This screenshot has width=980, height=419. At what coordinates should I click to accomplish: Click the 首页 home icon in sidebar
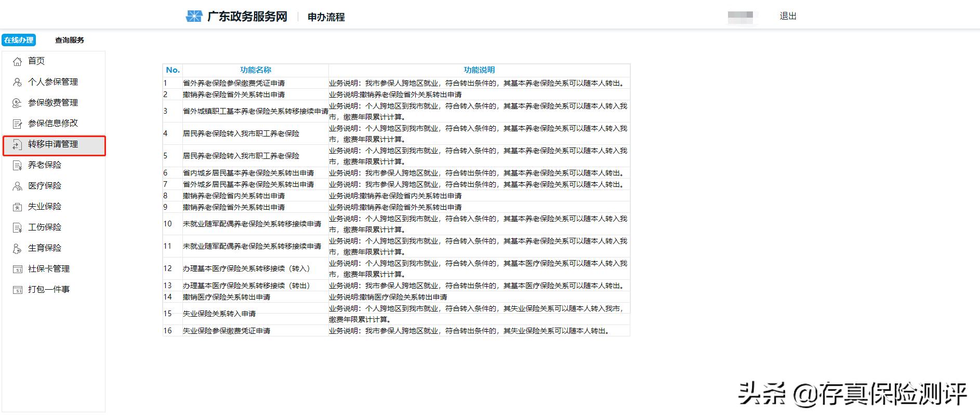click(17, 61)
